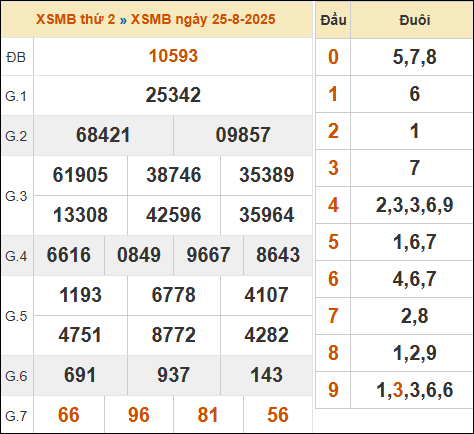Image resolution: width=474 pixels, height=434 pixels.
Task: Open the 'XSMB thứ 2' link
Action: (75, 19)
